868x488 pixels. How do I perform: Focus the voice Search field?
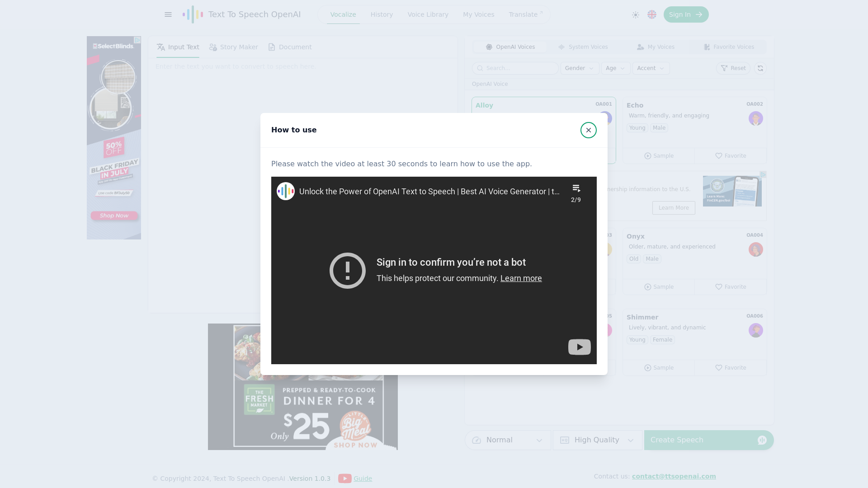tap(515, 68)
